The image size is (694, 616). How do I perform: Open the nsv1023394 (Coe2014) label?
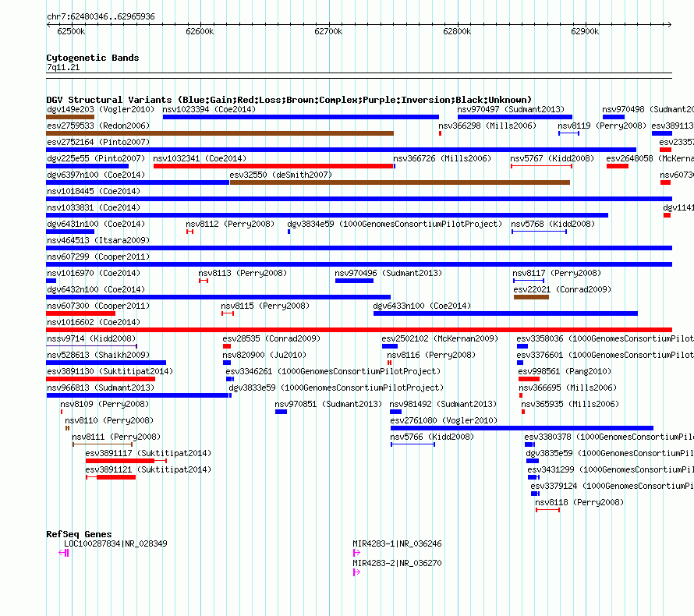pyautogui.click(x=209, y=109)
